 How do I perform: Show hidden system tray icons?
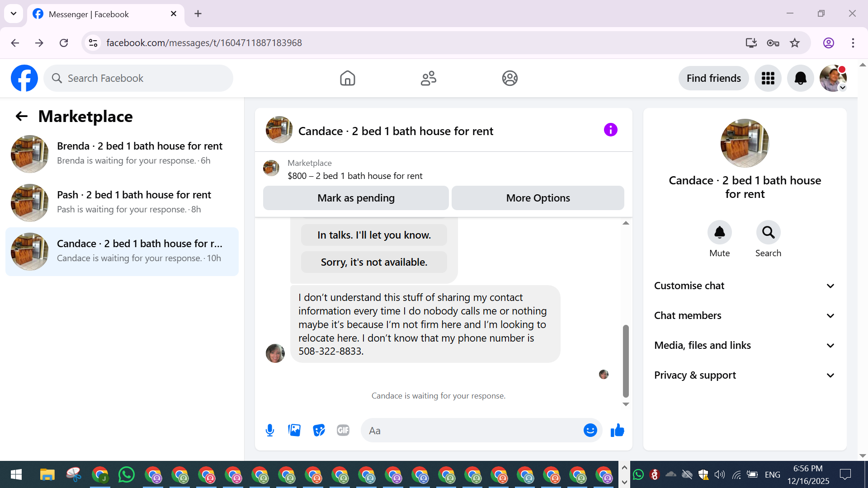(624, 468)
